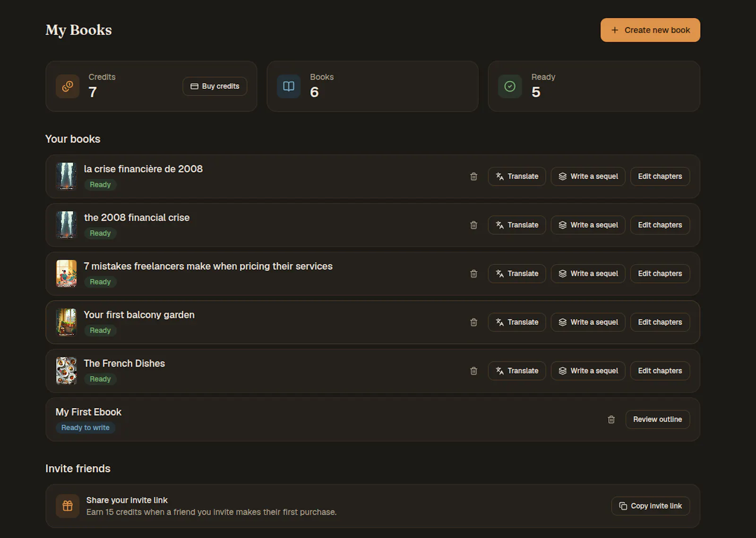Click the open-book icon on Books card

point(289,86)
